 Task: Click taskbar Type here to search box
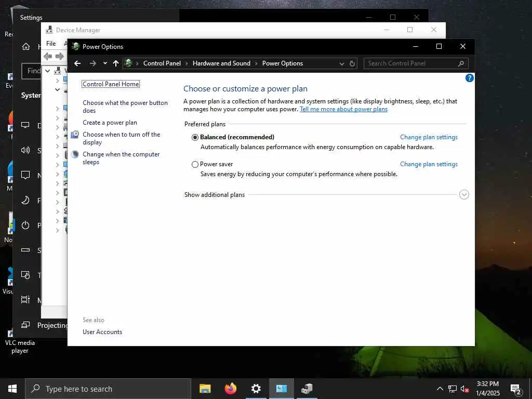click(108, 389)
